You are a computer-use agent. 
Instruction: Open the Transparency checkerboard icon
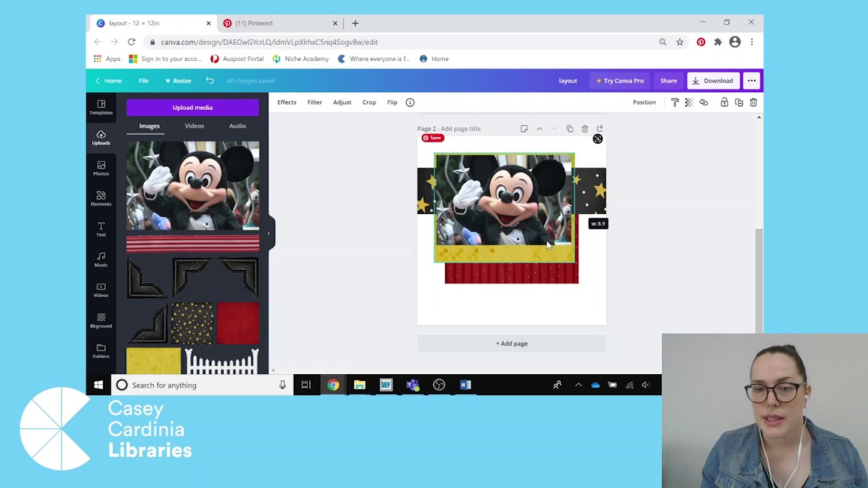[x=689, y=102]
